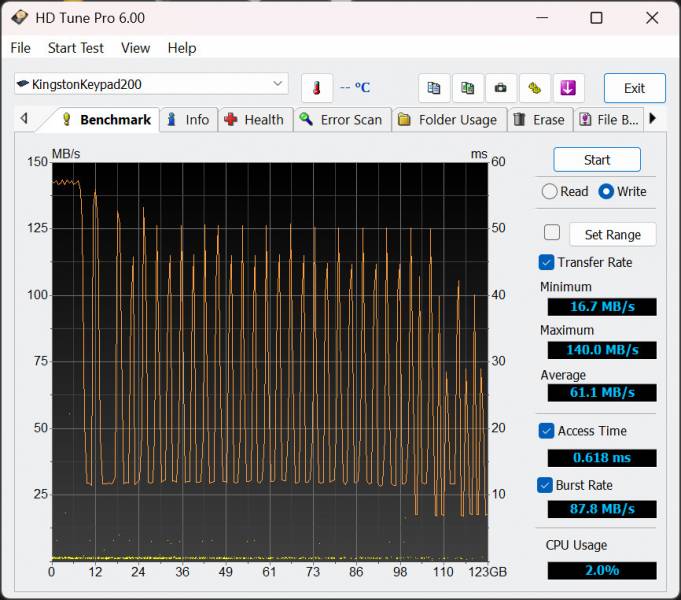681x600 pixels.
Task: Select the Read radio button
Action: pos(549,192)
